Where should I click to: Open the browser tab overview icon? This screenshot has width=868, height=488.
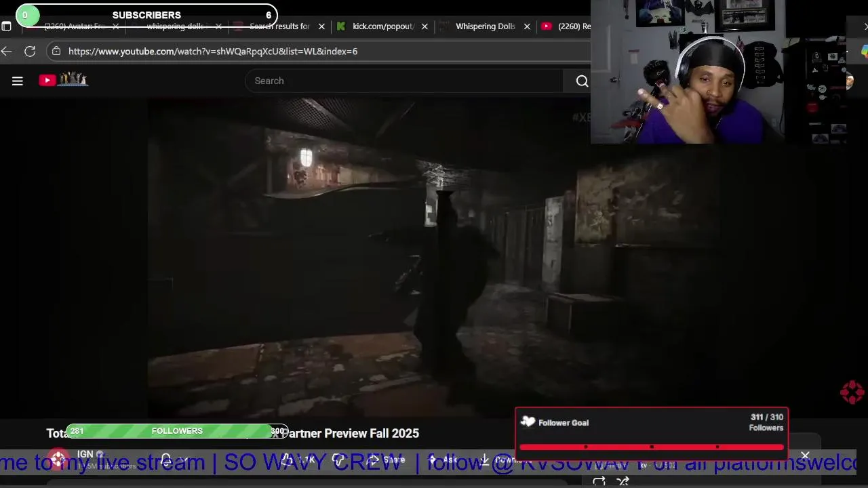(x=6, y=26)
